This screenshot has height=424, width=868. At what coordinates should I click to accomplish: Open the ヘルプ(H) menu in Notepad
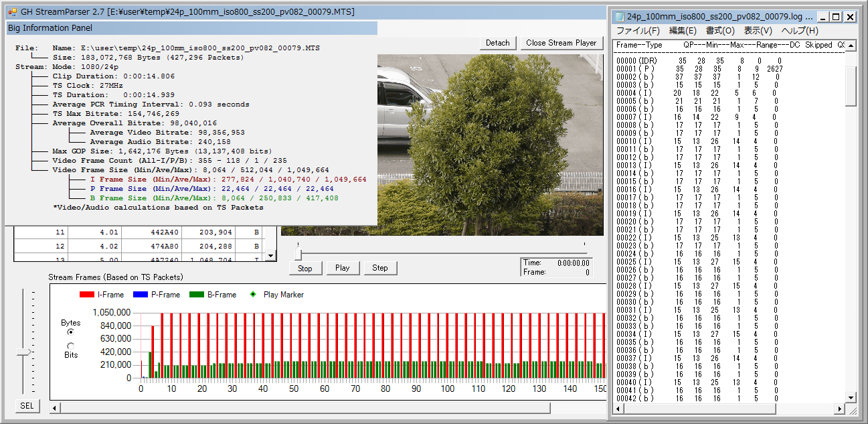tap(800, 31)
